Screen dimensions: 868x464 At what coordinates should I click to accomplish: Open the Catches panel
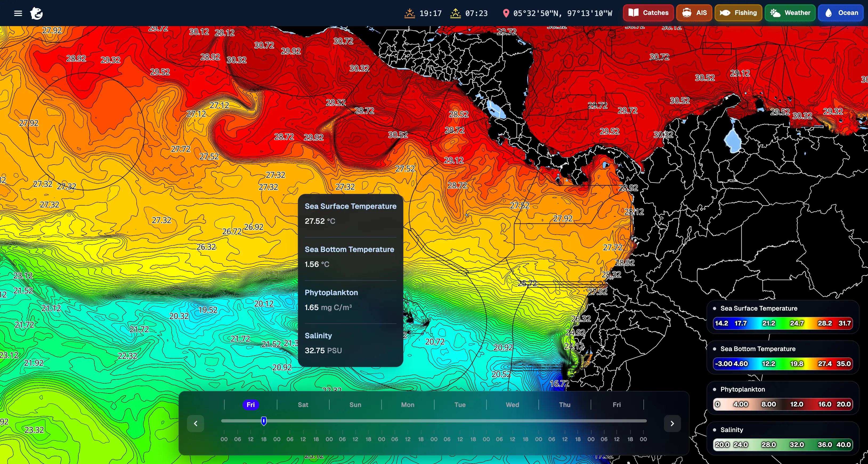click(648, 13)
